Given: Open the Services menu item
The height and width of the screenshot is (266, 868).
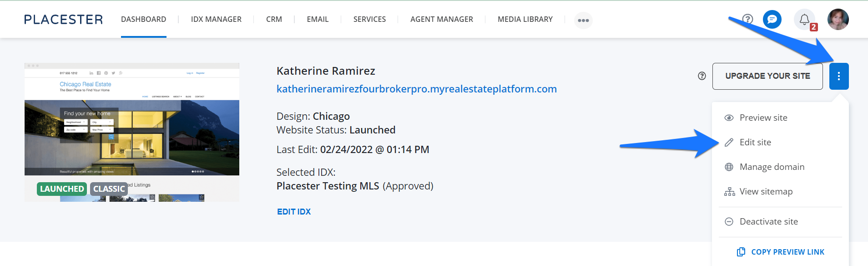Looking at the screenshot, I should (369, 19).
